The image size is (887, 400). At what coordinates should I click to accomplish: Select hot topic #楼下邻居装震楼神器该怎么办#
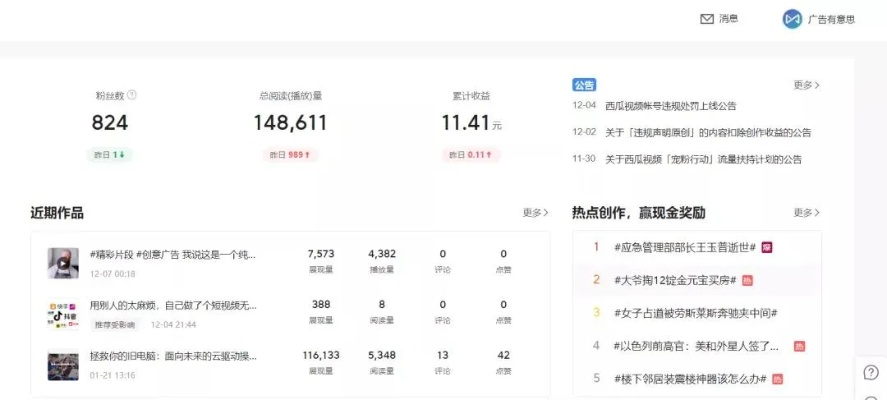tap(690, 379)
